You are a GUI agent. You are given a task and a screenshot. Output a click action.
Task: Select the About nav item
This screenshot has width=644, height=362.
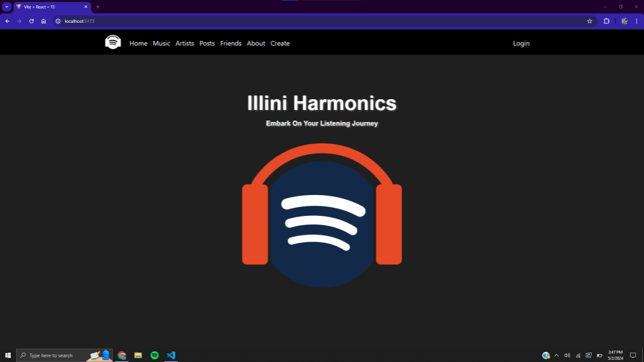(x=256, y=44)
